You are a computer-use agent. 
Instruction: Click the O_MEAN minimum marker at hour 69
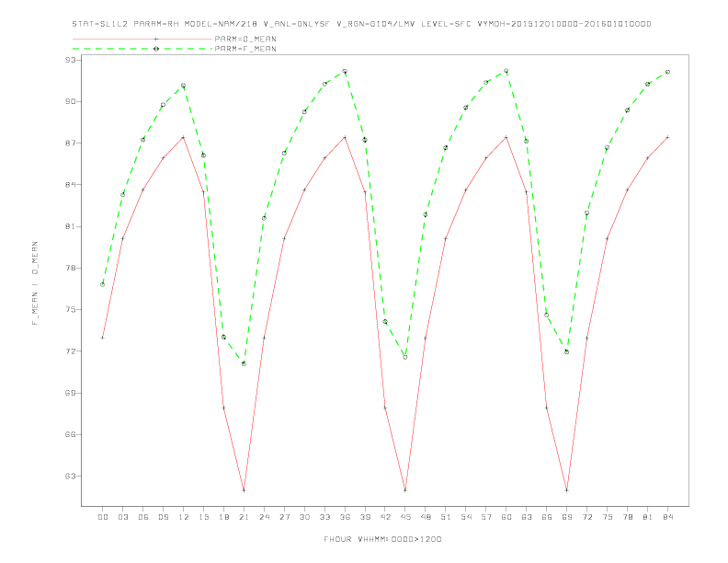(566, 490)
